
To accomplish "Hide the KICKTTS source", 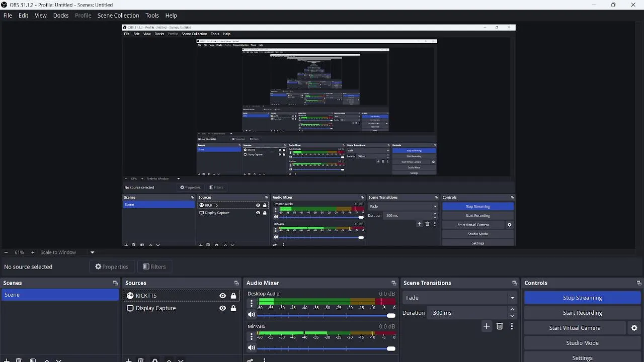I will (x=222, y=296).
